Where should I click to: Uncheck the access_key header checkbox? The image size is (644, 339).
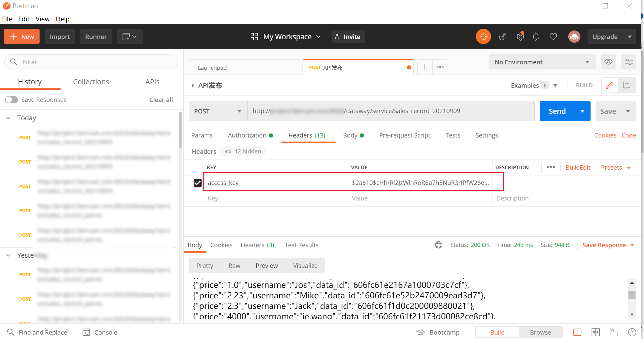pyautogui.click(x=198, y=183)
